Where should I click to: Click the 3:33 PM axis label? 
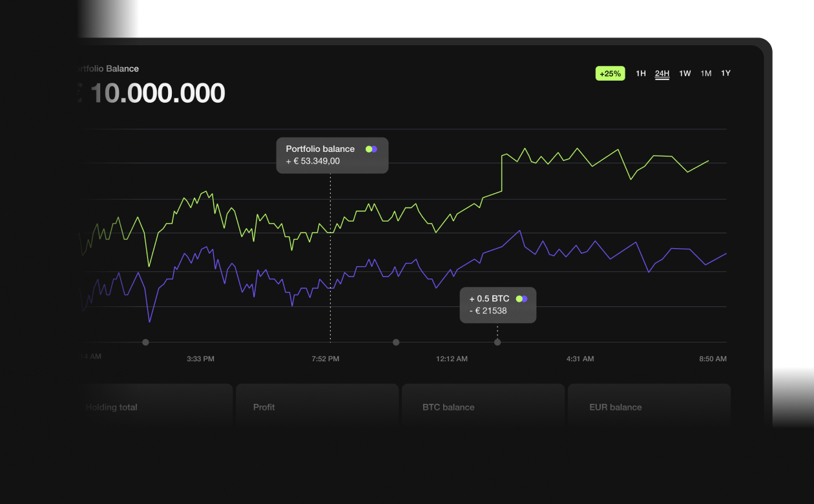pyautogui.click(x=200, y=359)
